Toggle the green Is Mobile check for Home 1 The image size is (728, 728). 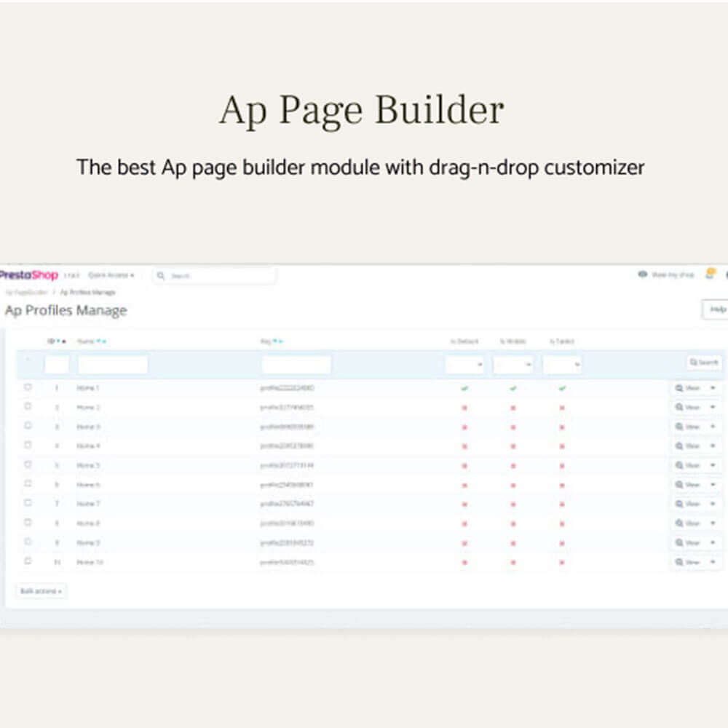[513, 388]
